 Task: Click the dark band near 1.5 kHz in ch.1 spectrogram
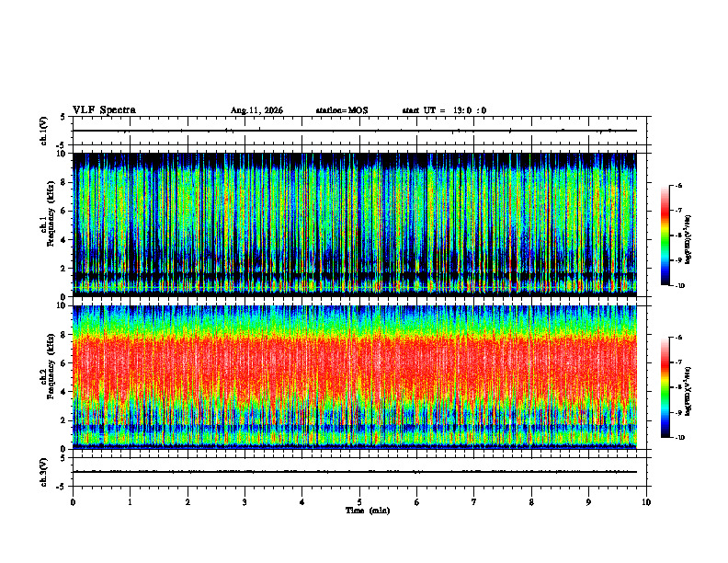click(x=354, y=276)
